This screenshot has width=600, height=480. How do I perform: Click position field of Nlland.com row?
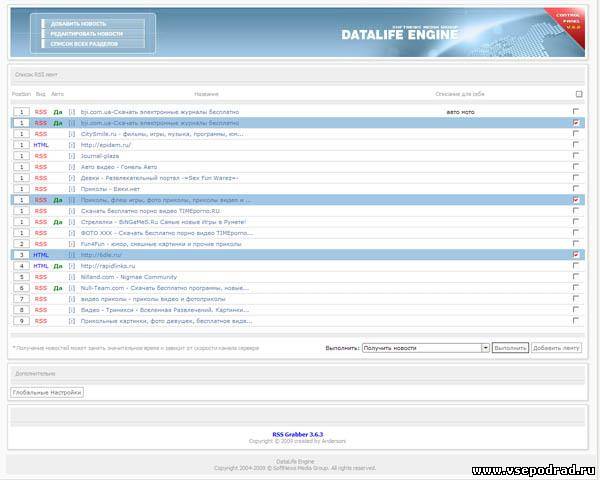(x=21, y=277)
